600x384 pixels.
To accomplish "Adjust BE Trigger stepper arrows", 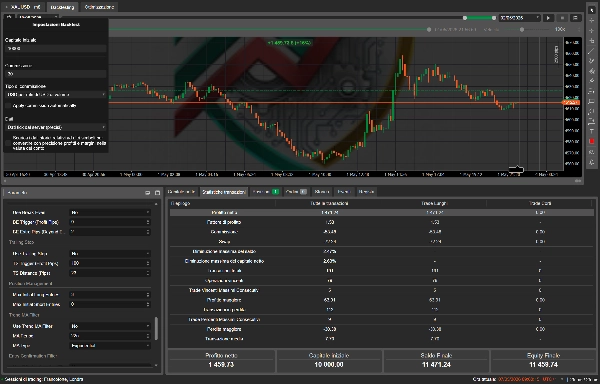I will (148, 222).
